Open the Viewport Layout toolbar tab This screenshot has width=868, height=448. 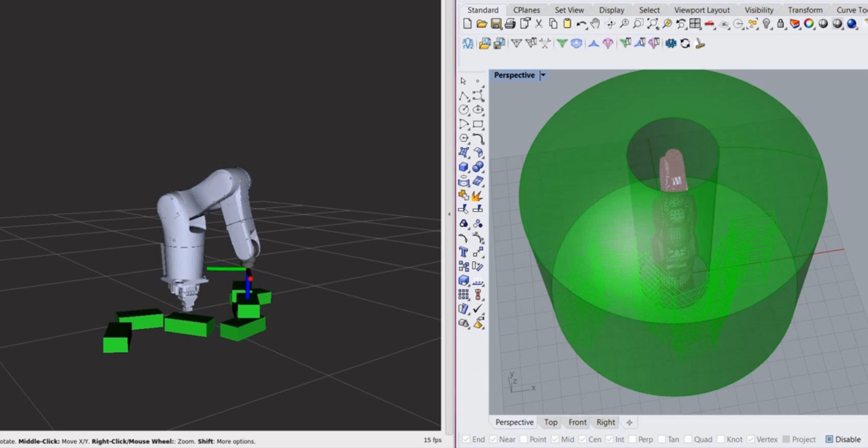(x=702, y=10)
